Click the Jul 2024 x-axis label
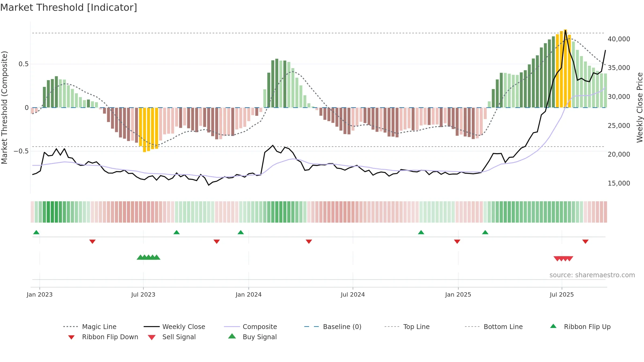644x362 pixels. coord(353,295)
